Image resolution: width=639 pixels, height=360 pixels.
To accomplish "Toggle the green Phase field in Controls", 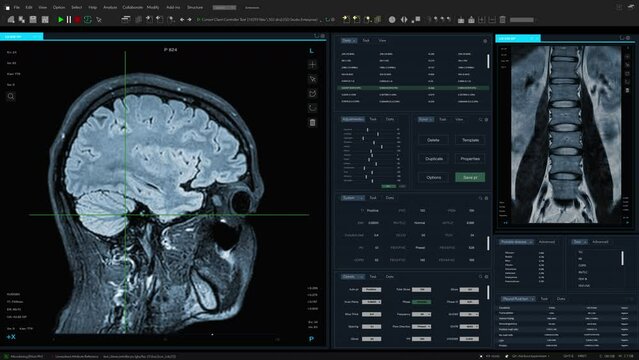I will coord(421,302).
